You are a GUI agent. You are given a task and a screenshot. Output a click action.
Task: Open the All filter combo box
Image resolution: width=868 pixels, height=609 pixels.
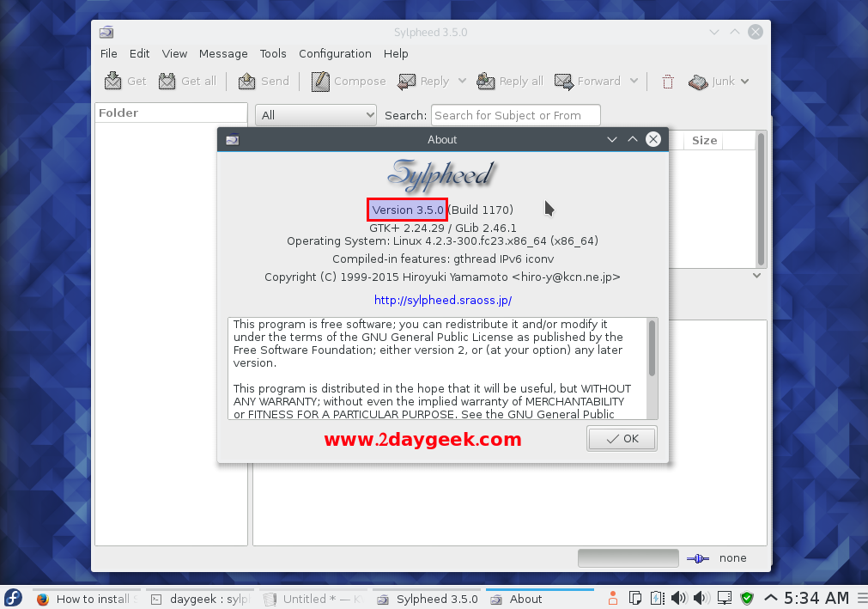click(x=316, y=115)
